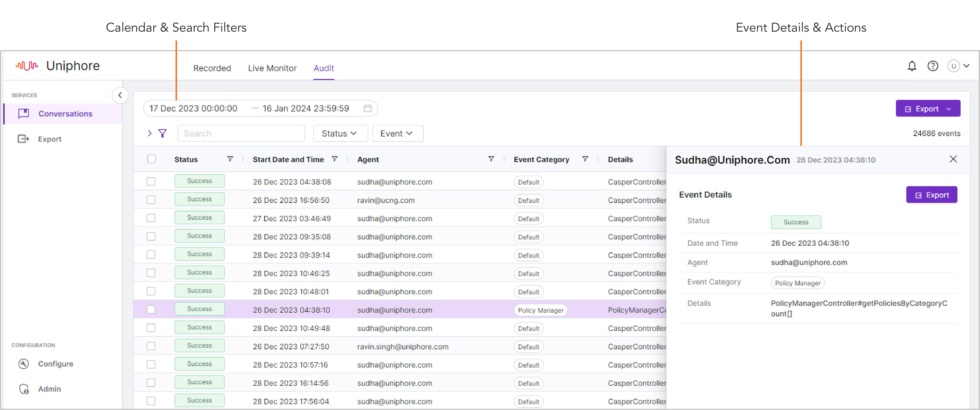Click the end date 16 Jan 2024 field
The height and width of the screenshot is (410, 980).
click(x=306, y=109)
